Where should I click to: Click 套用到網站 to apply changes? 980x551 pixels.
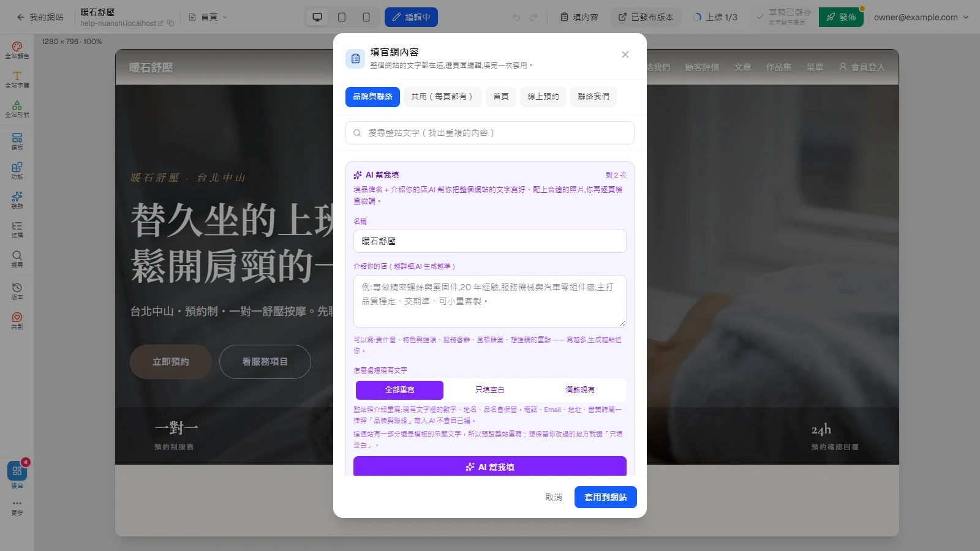[x=606, y=497]
